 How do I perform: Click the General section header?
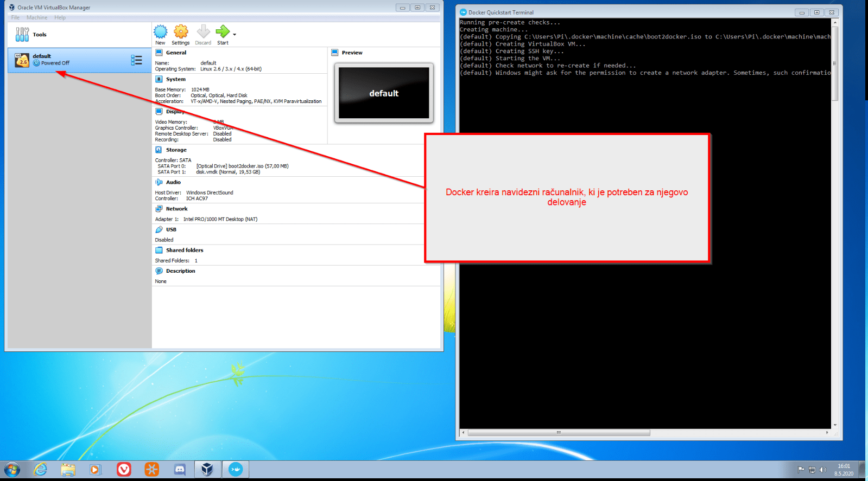(176, 53)
